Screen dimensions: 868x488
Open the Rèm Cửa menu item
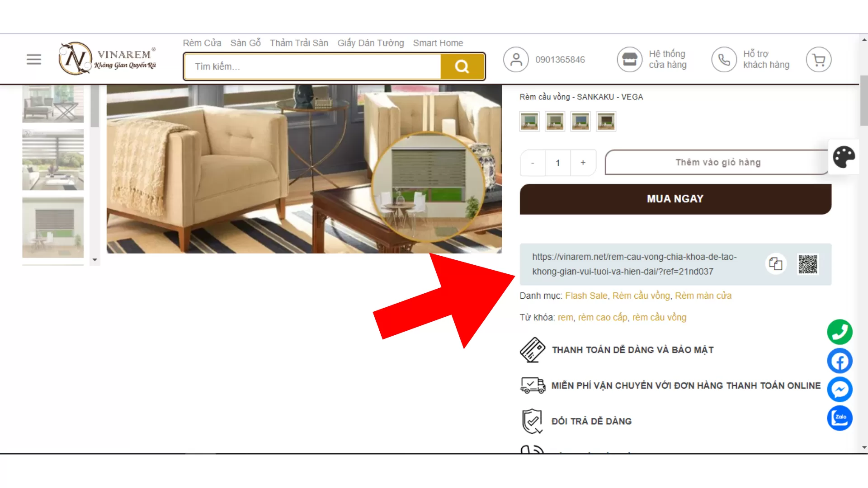pos(202,43)
